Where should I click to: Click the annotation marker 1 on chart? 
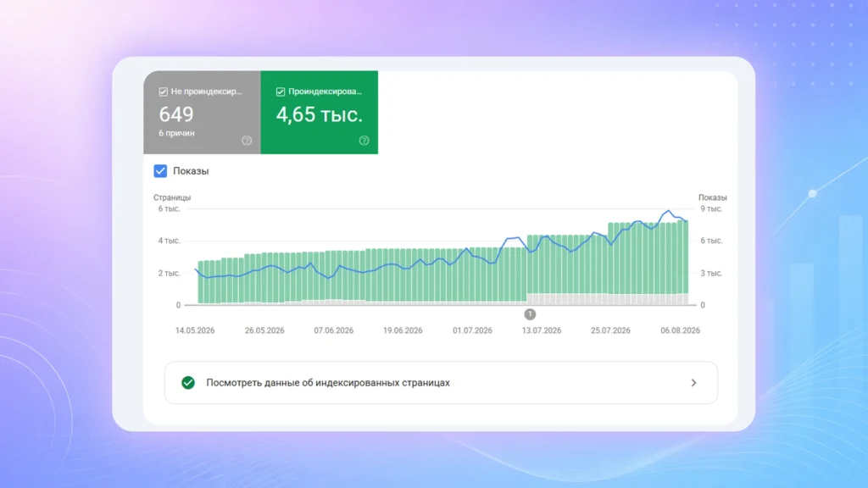530,314
